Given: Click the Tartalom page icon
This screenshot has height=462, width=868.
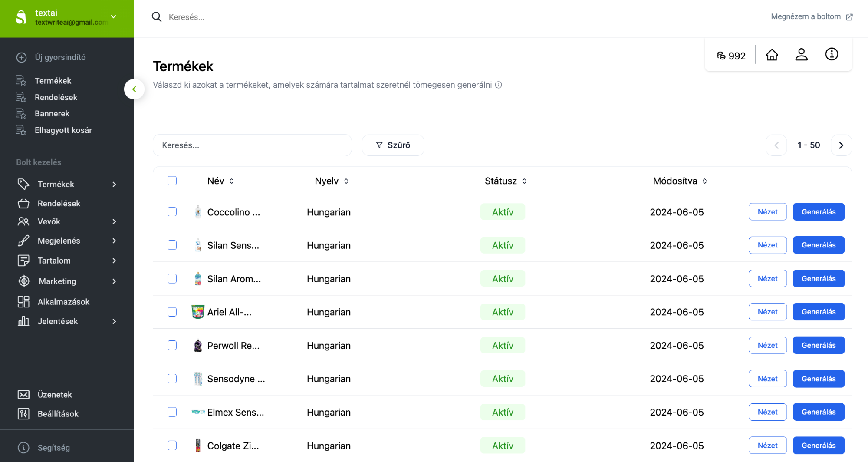Looking at the screenshot, I should [23, 261].
